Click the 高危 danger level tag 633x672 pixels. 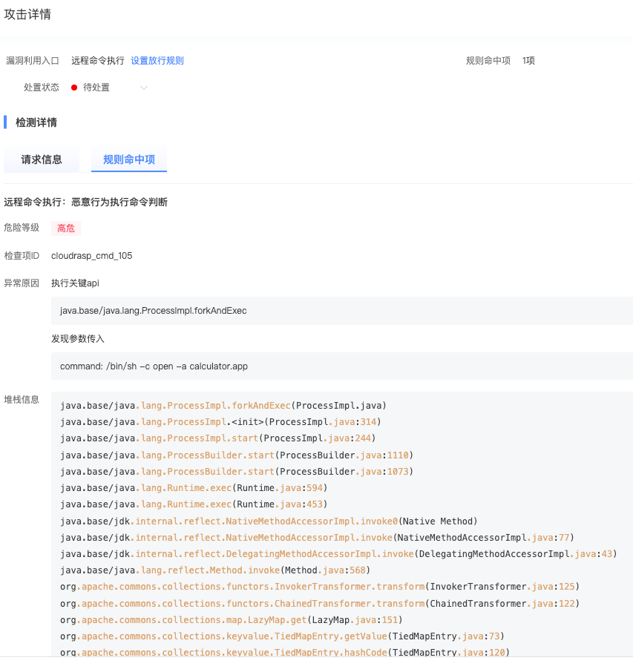pos(66,228)
